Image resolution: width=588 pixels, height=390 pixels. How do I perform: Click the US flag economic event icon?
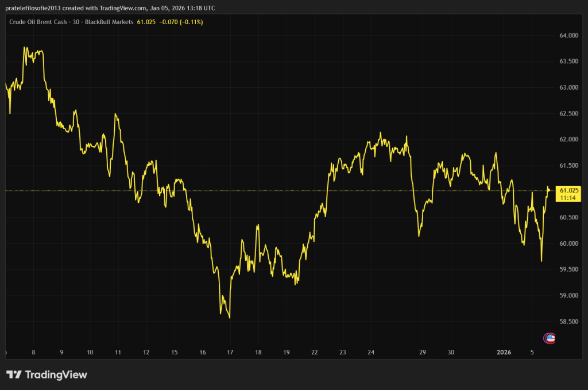point(550,338)
